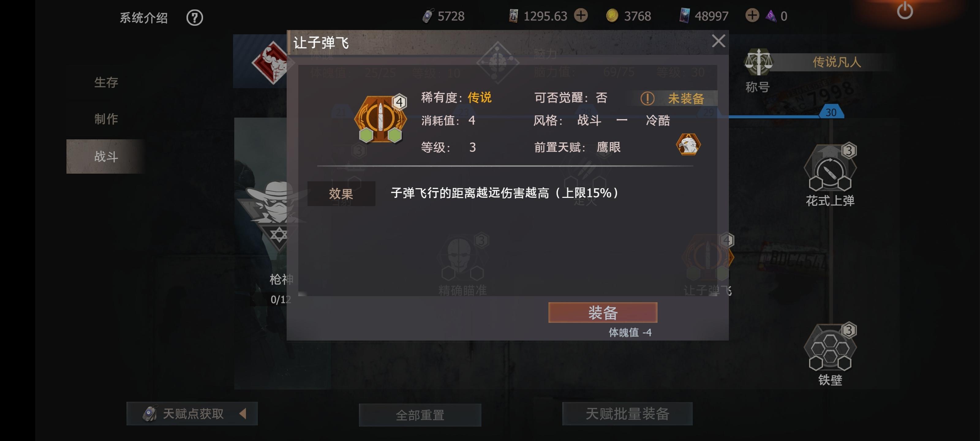This screenshot has height=441, width=980.
Task: Switch to the 制作 tab
Action: 106,119
